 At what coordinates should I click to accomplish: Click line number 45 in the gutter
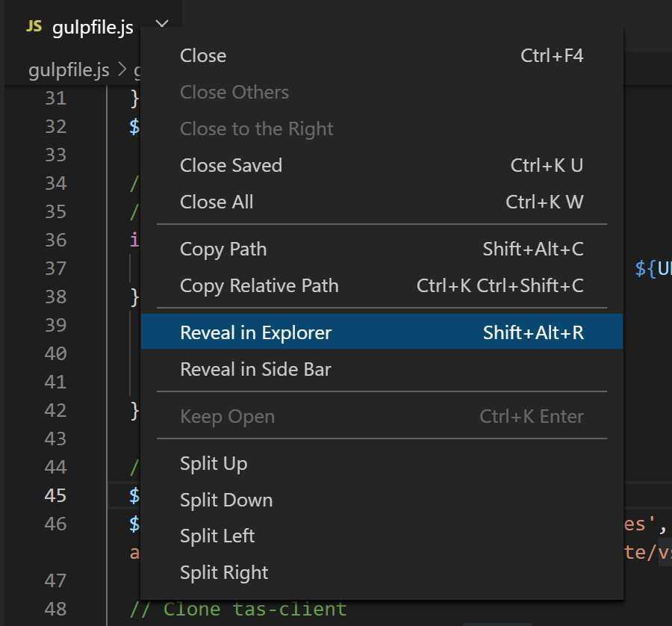[x=56, y=495]
